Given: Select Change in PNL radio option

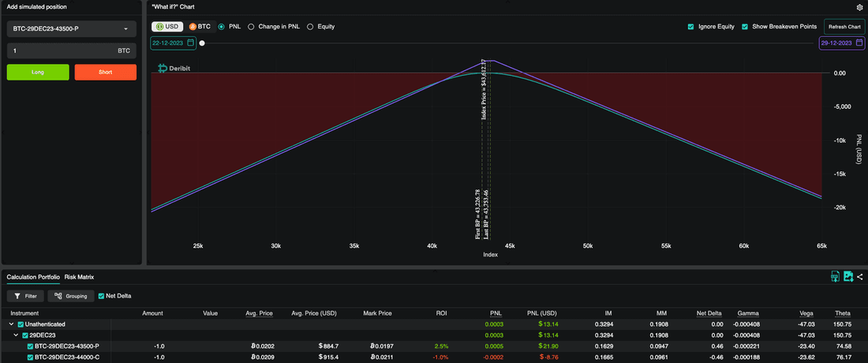Looking at the screenshot, I should coord(251,27).
